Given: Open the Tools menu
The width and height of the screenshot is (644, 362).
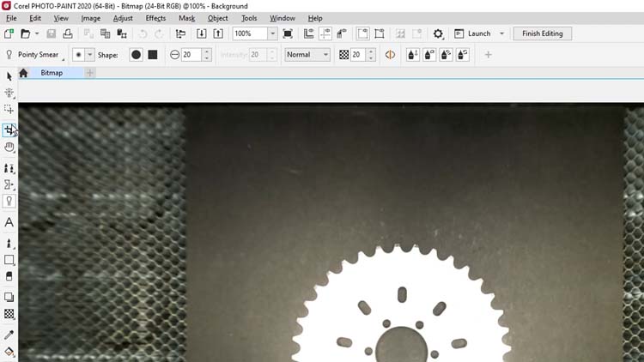Looking at the screenshot, I should tap(249, 18).
